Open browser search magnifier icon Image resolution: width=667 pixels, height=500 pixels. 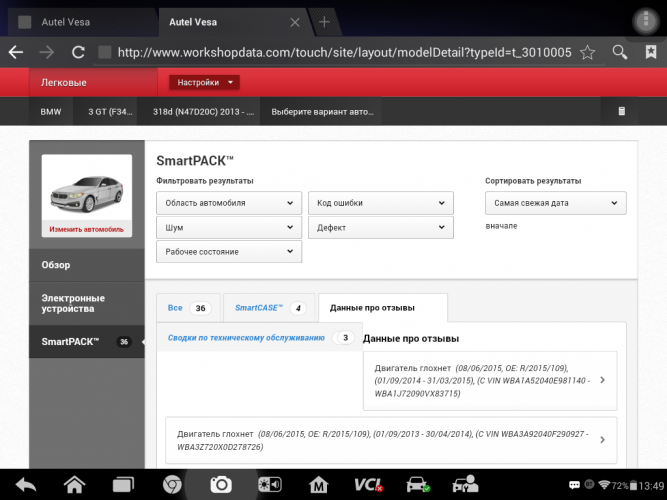619,52
